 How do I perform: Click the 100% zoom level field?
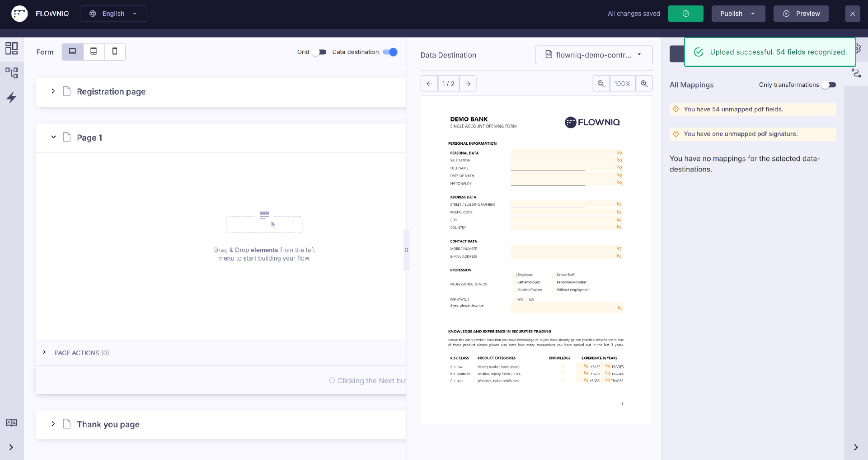click(x=623, y=84)
